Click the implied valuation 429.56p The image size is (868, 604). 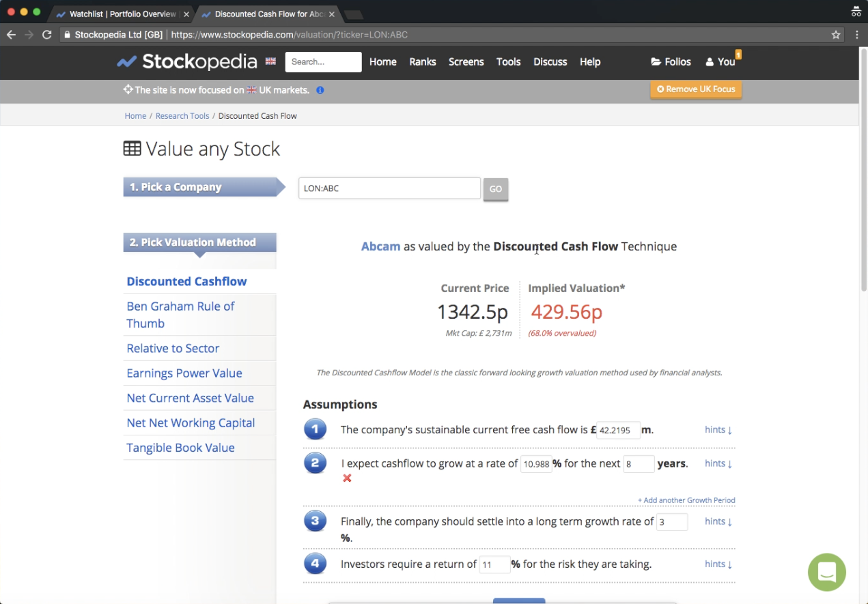pos(567,312)
